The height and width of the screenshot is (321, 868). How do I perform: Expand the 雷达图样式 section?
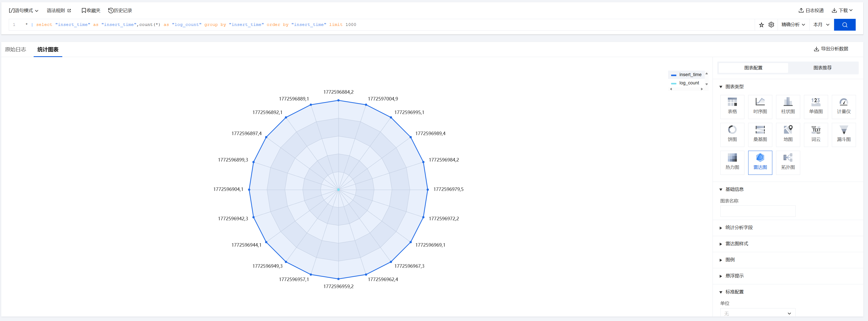(x=737, y=244)
